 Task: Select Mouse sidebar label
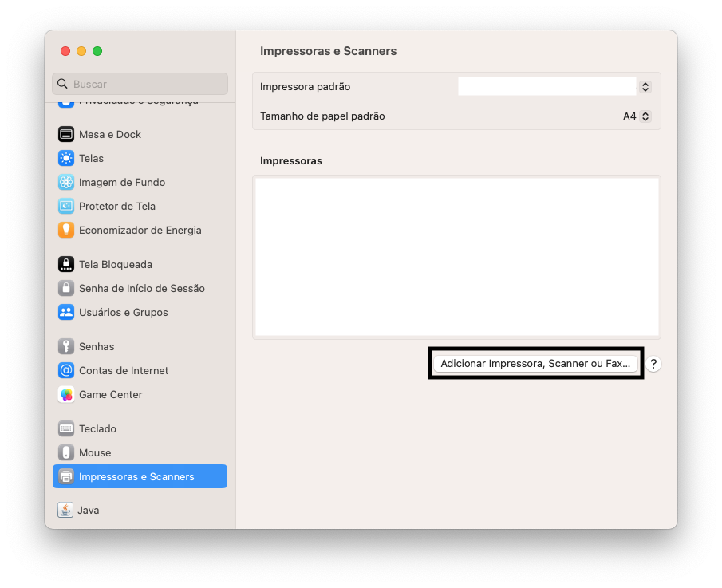point(95,452)
